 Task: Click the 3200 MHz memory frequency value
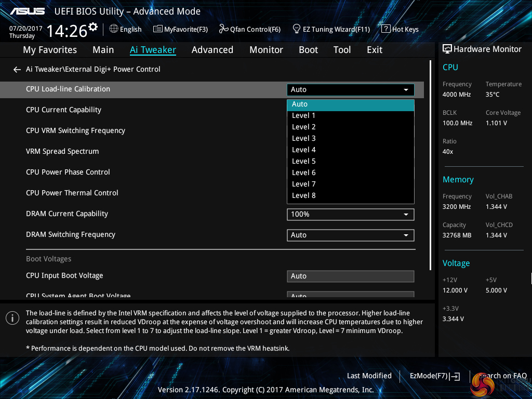click(456, 207)
